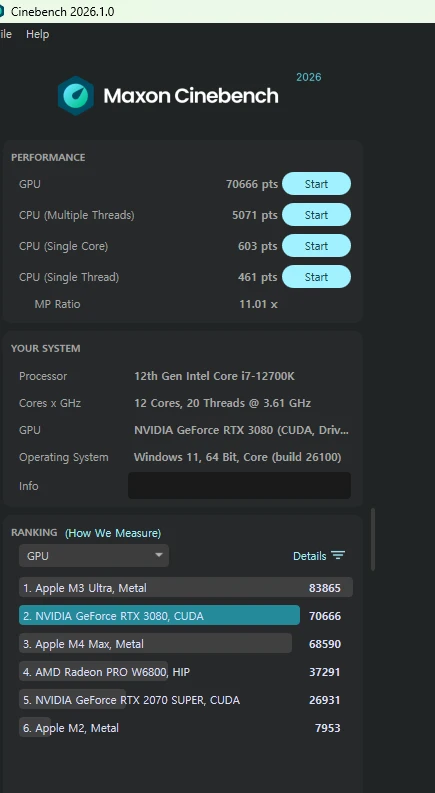Click the Details filter lines icon
The image size is (435, 793).
point(338,555)
